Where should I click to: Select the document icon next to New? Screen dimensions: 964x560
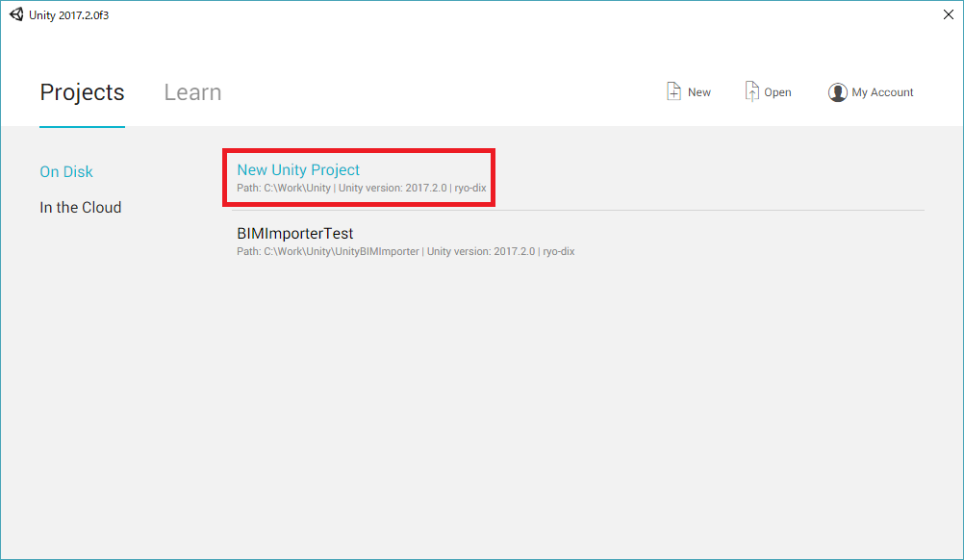[x=673, y=89]
